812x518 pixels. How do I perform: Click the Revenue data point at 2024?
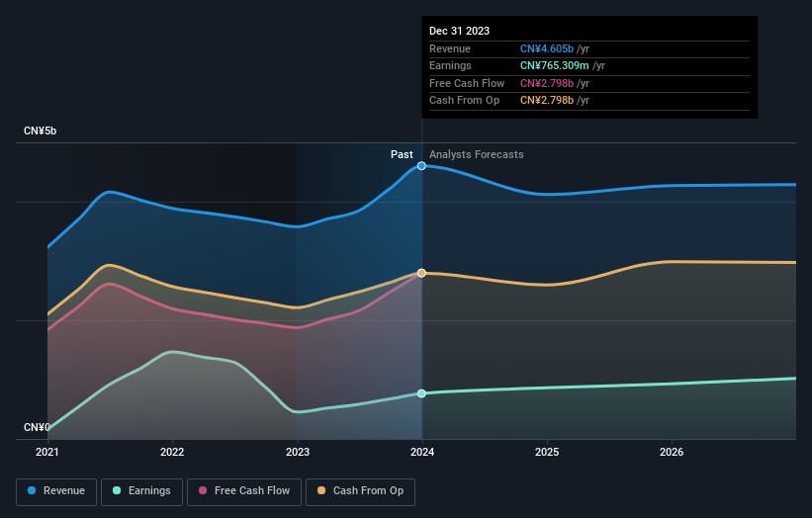point(421,166)
